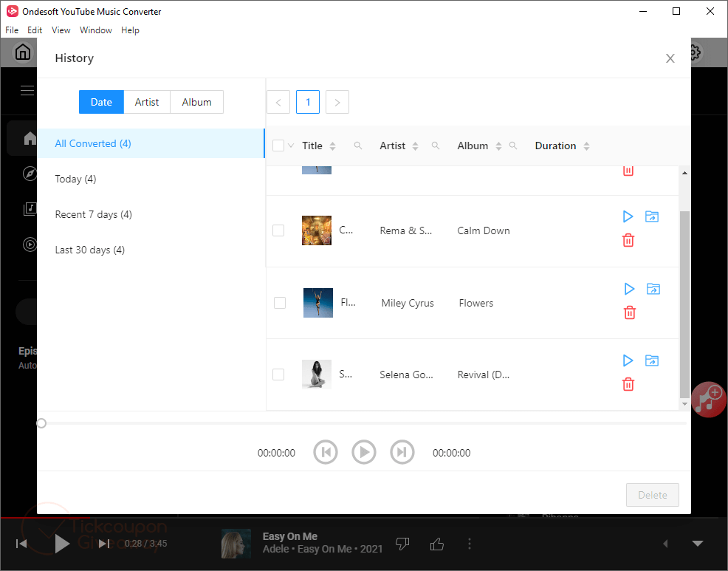Go to next history page

[x=337, y=102]
